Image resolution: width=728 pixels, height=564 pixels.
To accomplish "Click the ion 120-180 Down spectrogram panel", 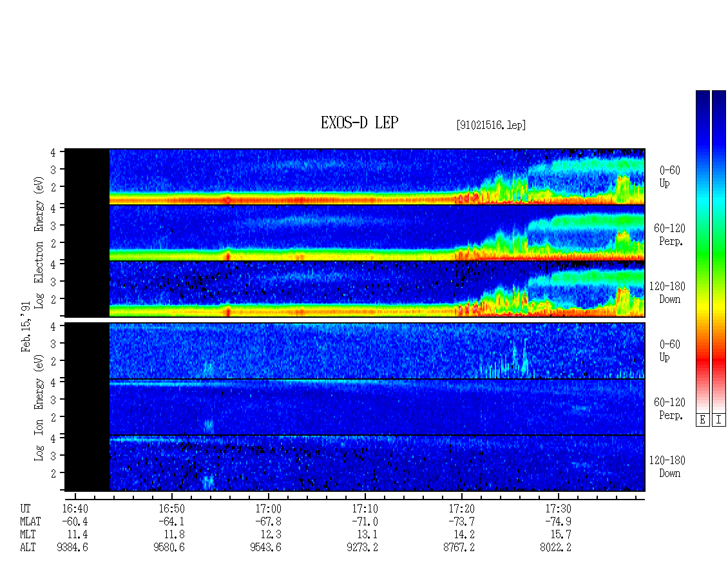I will click(x=355, y=463).
